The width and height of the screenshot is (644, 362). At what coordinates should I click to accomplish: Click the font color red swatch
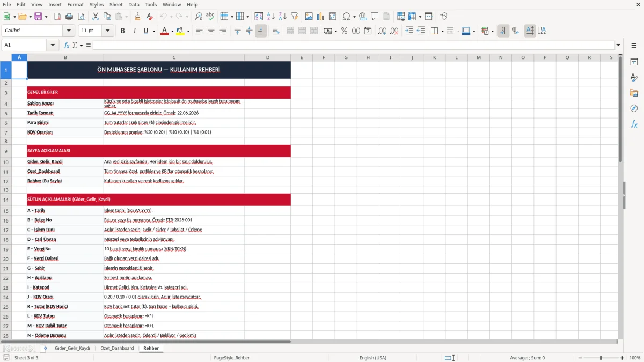click(x=164, y=31)
